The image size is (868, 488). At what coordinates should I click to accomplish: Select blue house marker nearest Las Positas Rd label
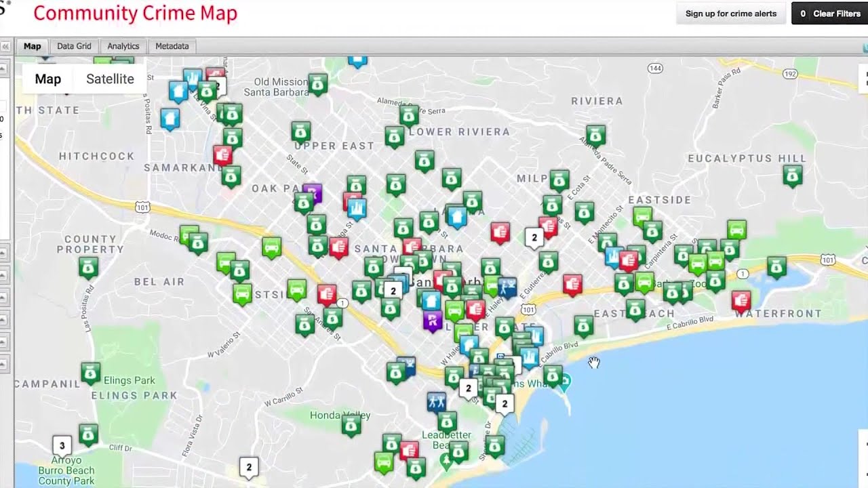tap(170, 119)
